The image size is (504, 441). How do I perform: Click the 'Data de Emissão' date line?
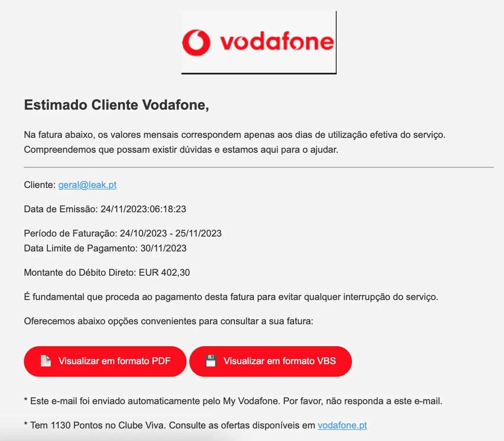coord(105,209)
